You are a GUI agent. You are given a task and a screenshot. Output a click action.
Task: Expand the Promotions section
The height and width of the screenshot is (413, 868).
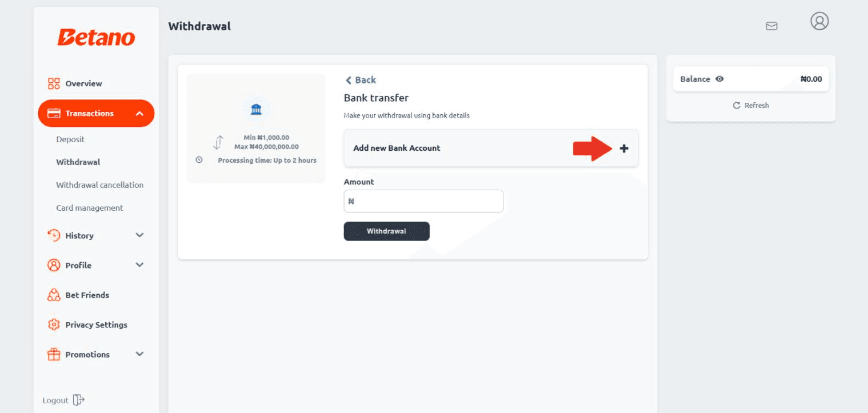139,354
